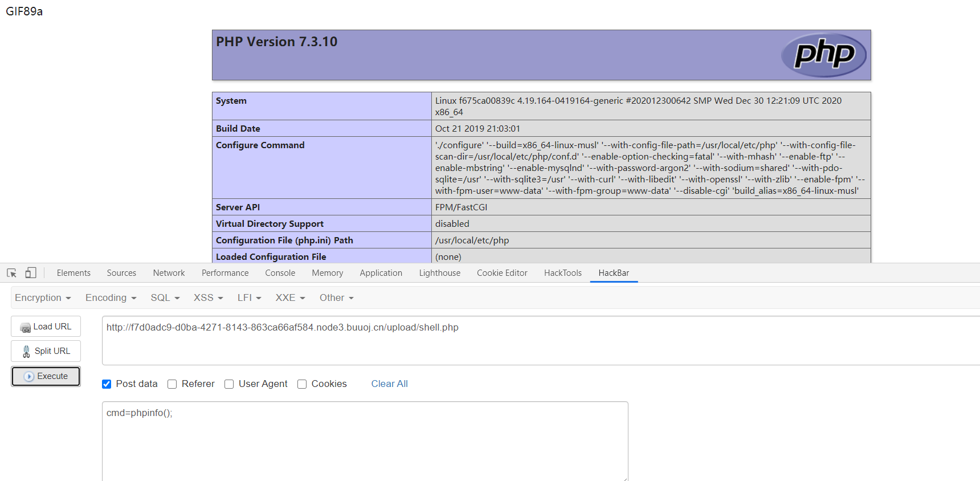Viewport: 980px width, 481px height.
Task: Run the request with Execute button
Action: pos(46,376)
